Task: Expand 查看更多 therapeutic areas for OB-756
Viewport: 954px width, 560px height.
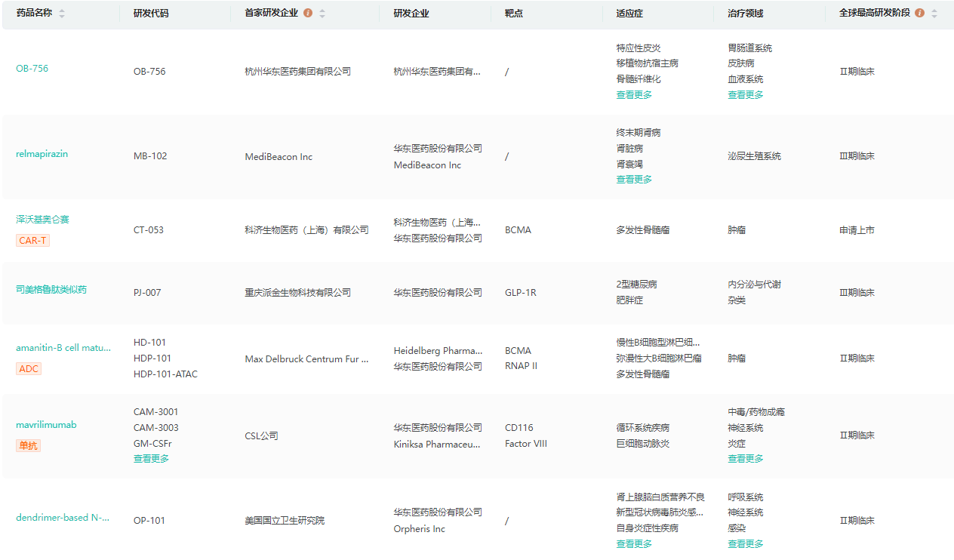Action: (746, 95)
